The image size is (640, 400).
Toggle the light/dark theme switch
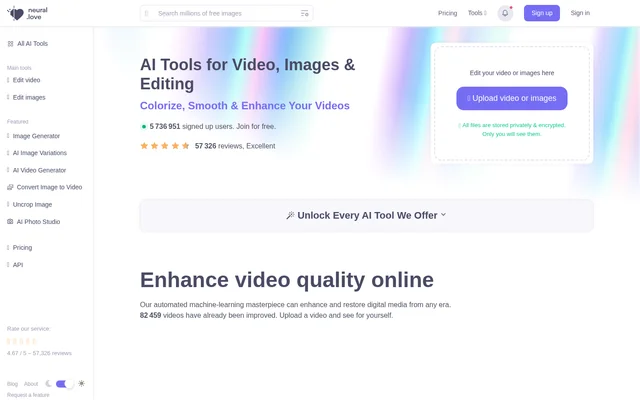point(64,384)
